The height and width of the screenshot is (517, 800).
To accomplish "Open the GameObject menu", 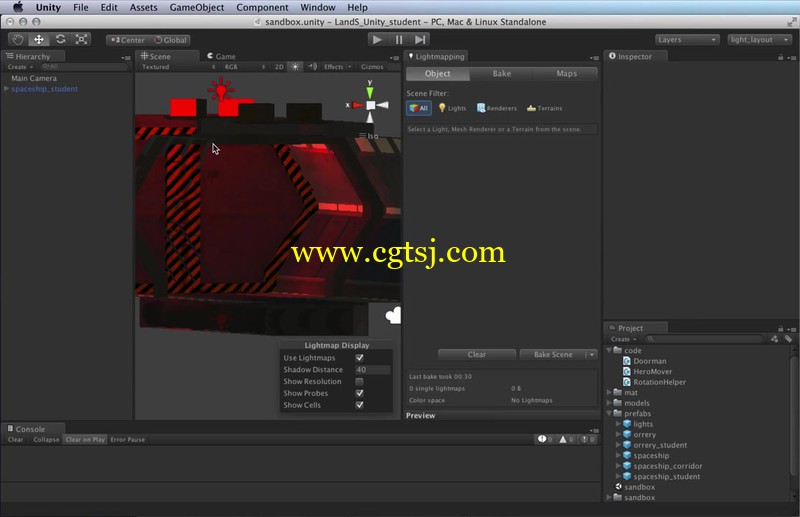I will (x=196, y=7).
